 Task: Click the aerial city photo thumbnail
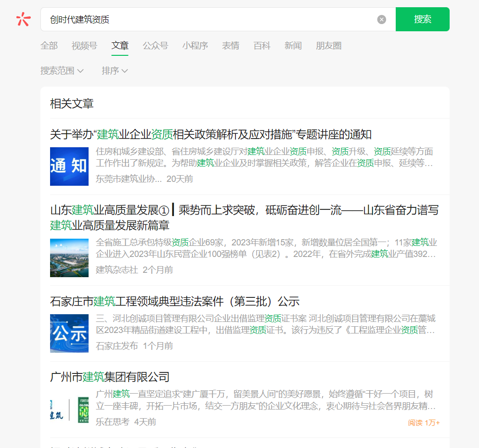(x=69, y=258)
